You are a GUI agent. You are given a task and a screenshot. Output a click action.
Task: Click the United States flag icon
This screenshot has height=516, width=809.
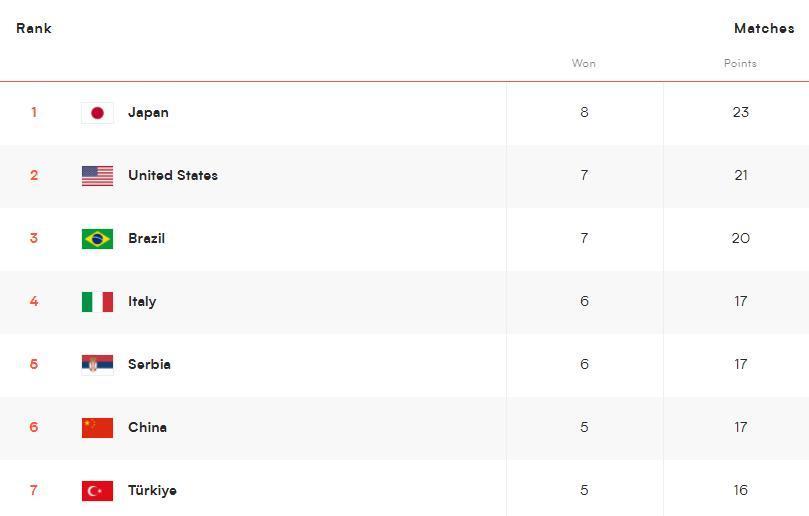[x=98, y=176]
